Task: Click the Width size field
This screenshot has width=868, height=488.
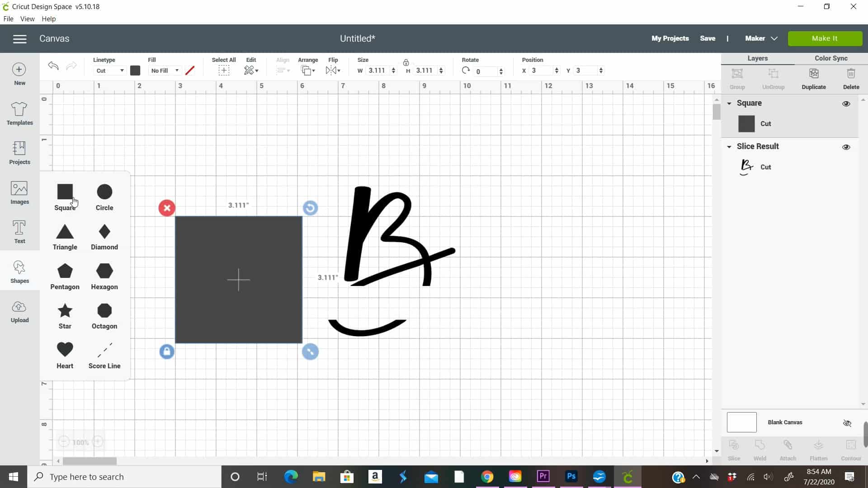Action: pos(379,70)
